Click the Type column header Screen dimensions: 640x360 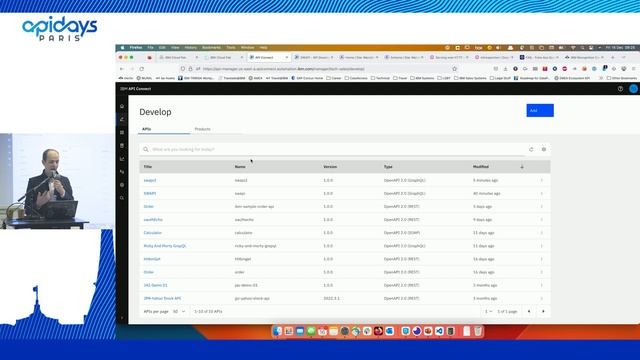click(x=388, y=167)
